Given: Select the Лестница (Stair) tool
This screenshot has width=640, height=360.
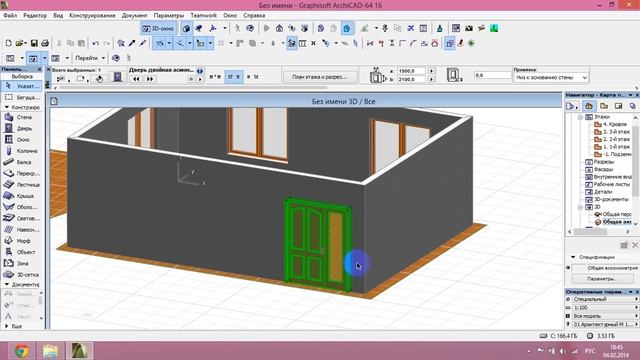Looking at the screenshot, I should point(22,184).
